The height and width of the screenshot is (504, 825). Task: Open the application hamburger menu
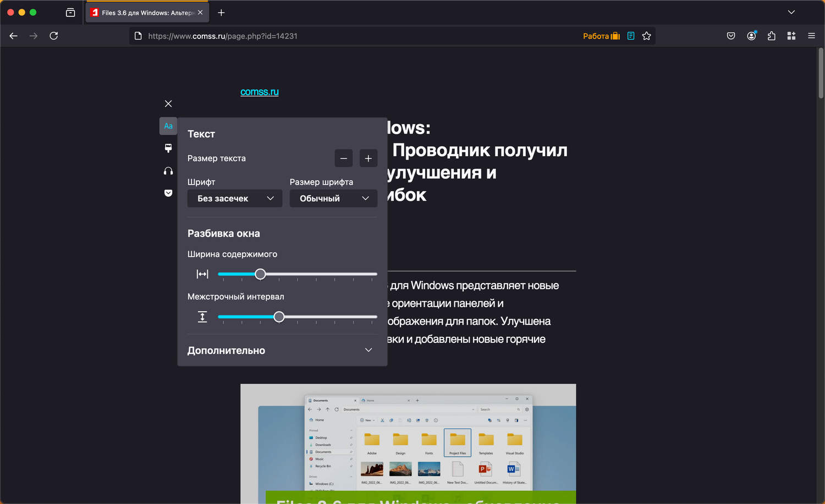click(811, 36)
